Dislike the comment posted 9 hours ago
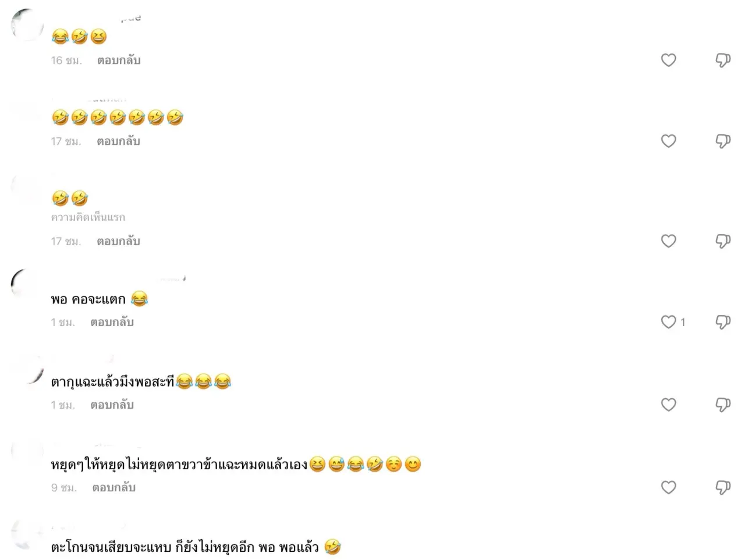The height and width of the screenshot is (560, 745). point(723,487)
